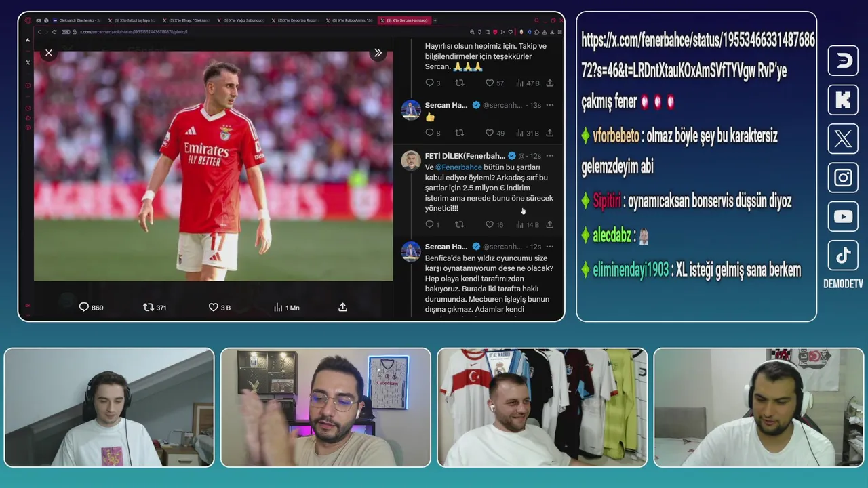
Task: Switch to the X'te FutbolArena tab
Action: point(350,20)
